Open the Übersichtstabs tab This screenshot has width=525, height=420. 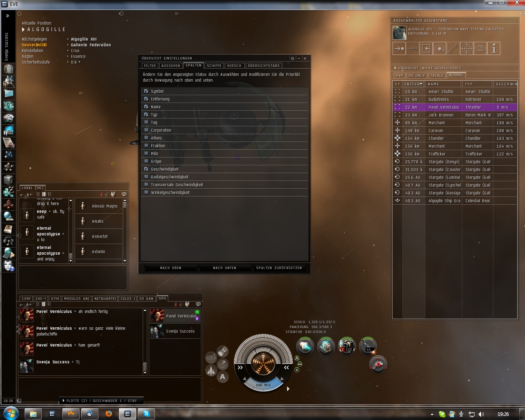tap(264, 66)
